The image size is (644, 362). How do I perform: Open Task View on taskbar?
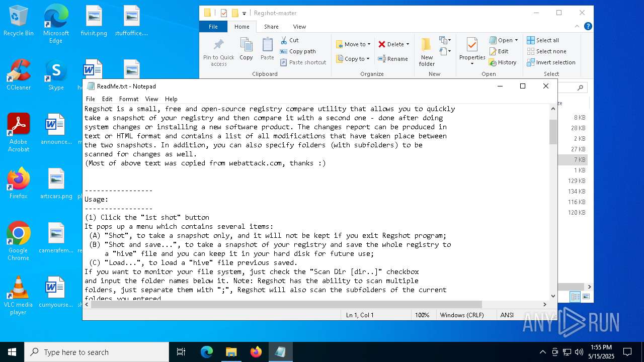181,352
